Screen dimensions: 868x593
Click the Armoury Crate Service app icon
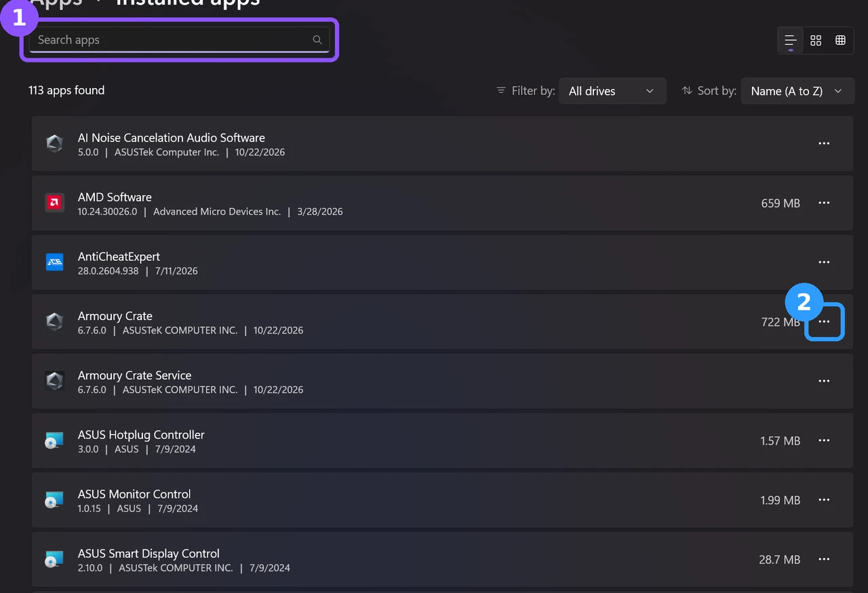pos(54,382)
